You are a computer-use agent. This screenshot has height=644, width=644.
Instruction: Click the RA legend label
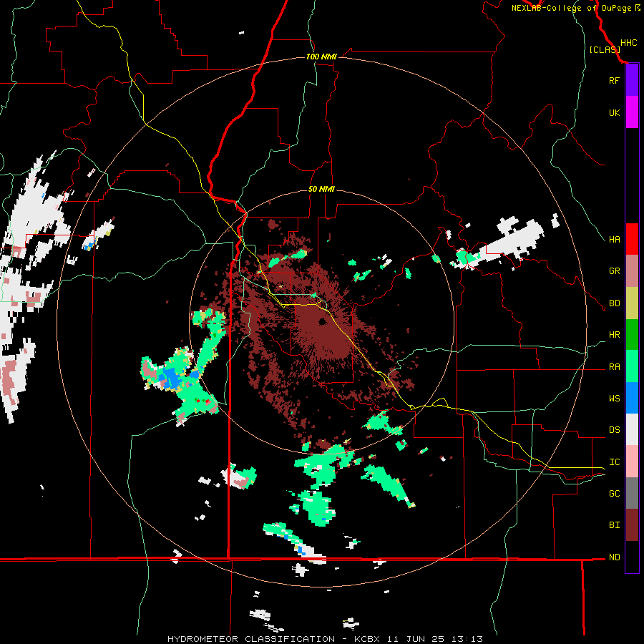coord(614,367)
